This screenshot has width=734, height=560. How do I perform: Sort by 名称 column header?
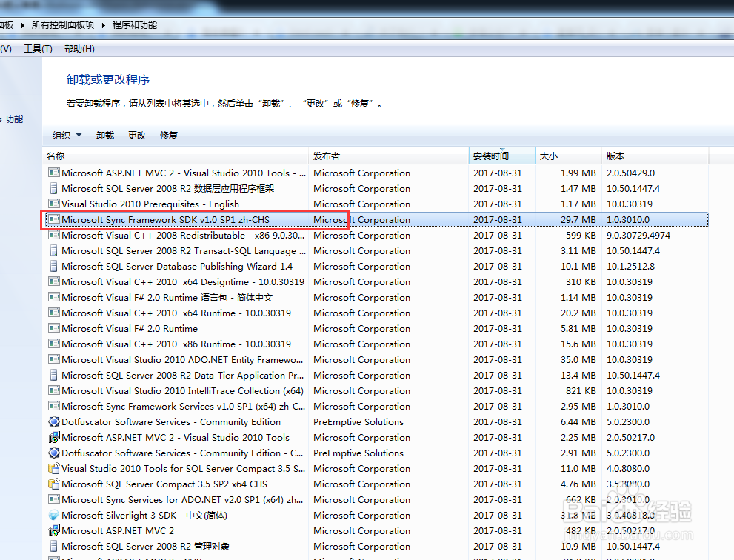tap(176, 156)
